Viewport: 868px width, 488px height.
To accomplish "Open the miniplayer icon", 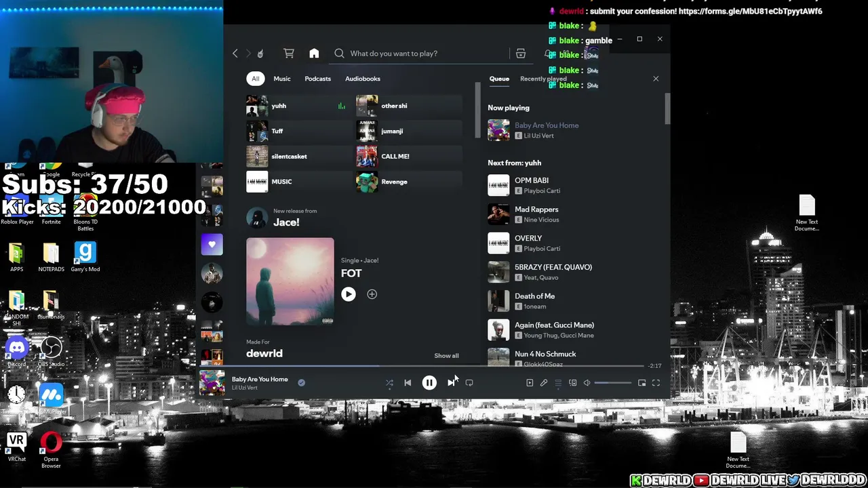I will 642,383.
